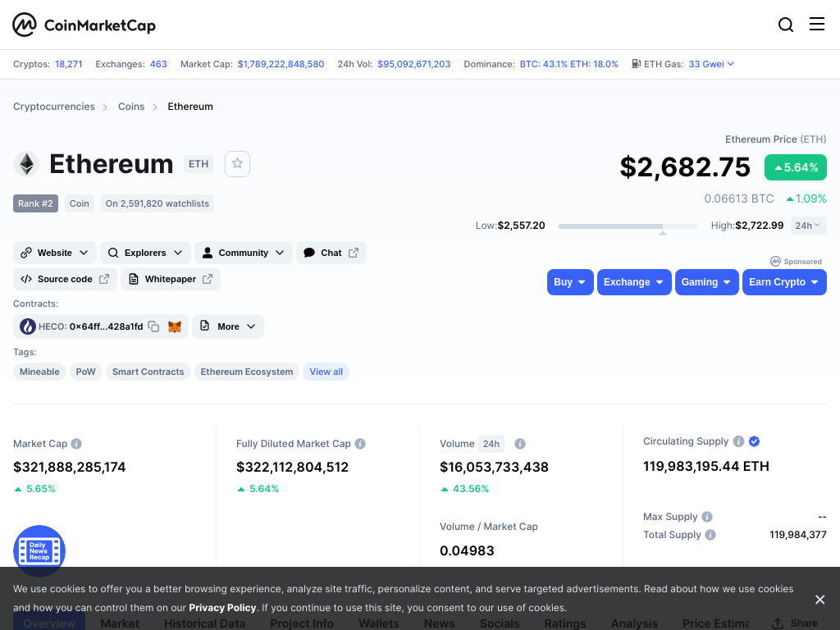Click the Volume info icon
This screenshot has height=630, width=840.
tap(519, 444)
